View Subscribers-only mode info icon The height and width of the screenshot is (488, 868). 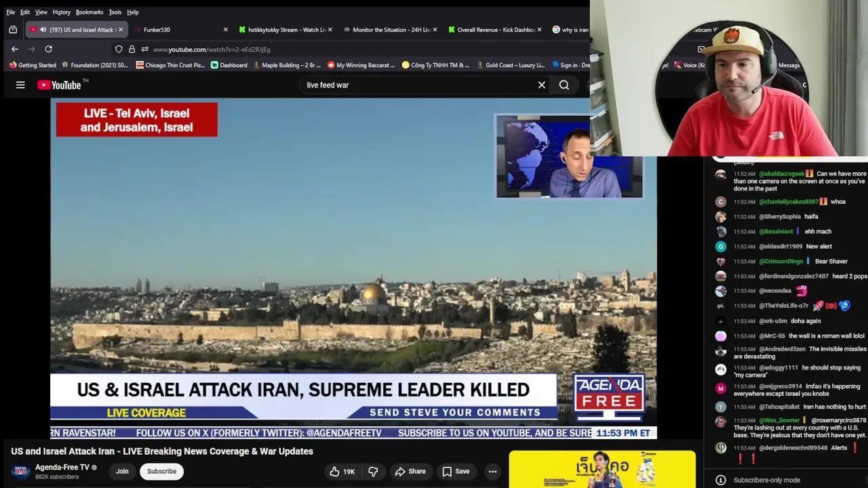[720, 480]
